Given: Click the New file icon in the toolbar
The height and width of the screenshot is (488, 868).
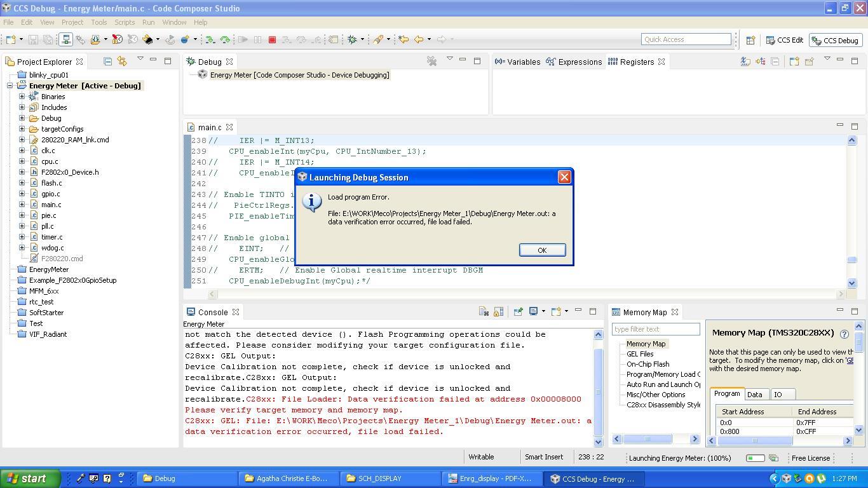Looking at the screenshot, I should [x=11, y=40].
